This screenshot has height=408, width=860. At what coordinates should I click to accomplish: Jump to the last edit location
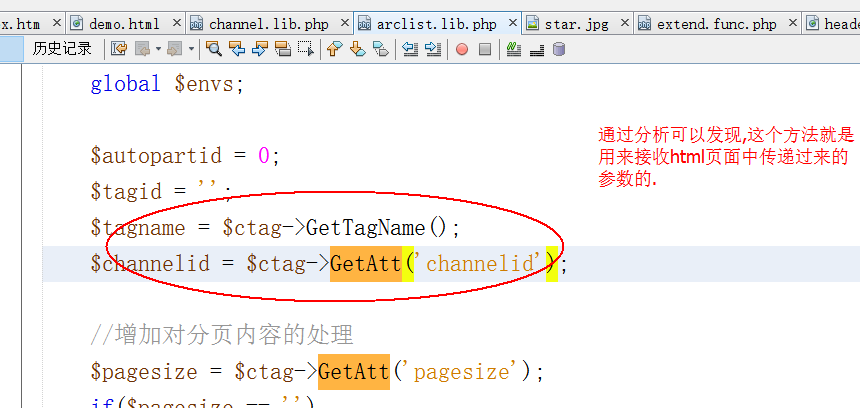click(x=119, y=48)
